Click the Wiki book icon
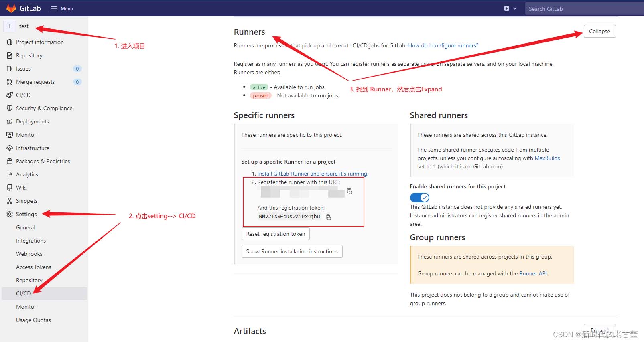644x342 pixels. click(10, 188)
